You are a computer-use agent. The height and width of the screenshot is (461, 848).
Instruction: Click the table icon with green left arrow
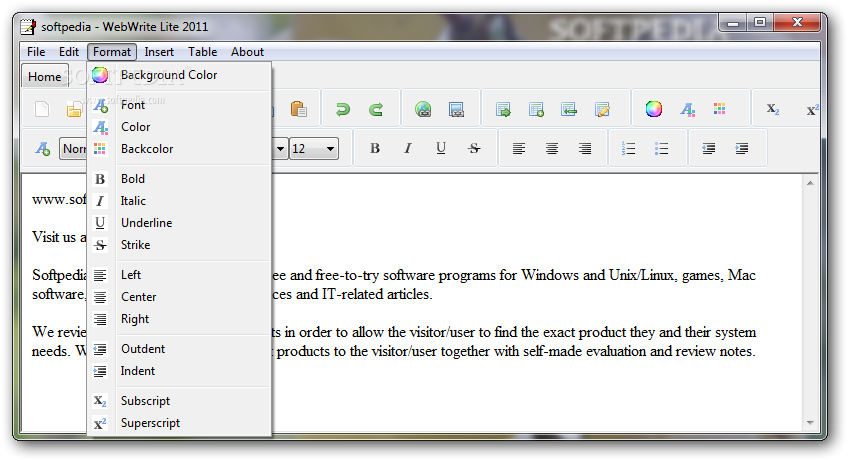pyautogui.click(x=569, y=109)
